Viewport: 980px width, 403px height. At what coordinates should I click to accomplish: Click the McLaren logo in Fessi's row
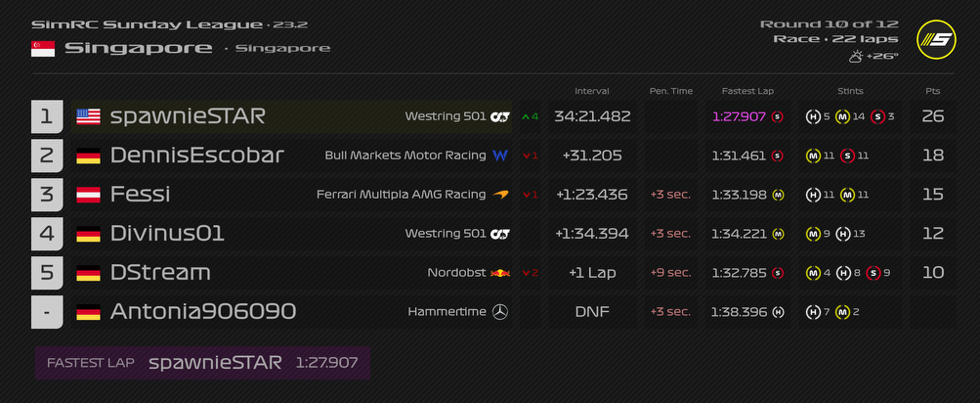(500, 195)
